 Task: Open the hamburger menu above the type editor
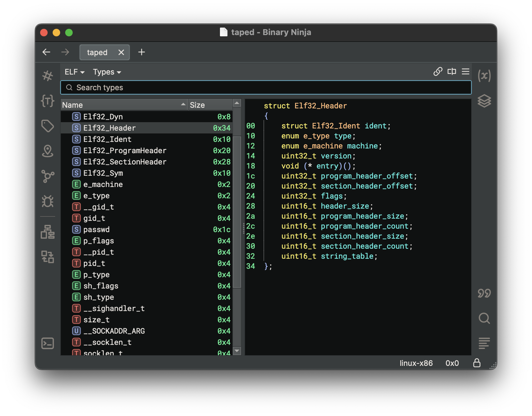[466, 72]
